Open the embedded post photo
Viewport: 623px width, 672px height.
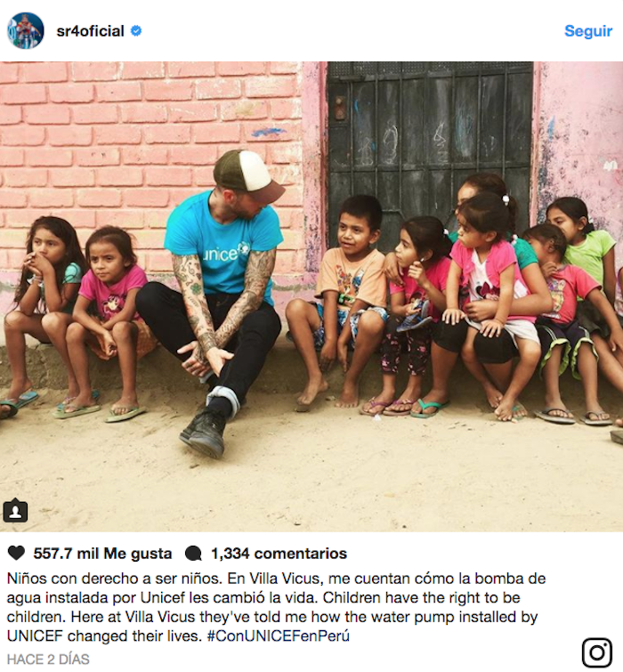point(311,296)
